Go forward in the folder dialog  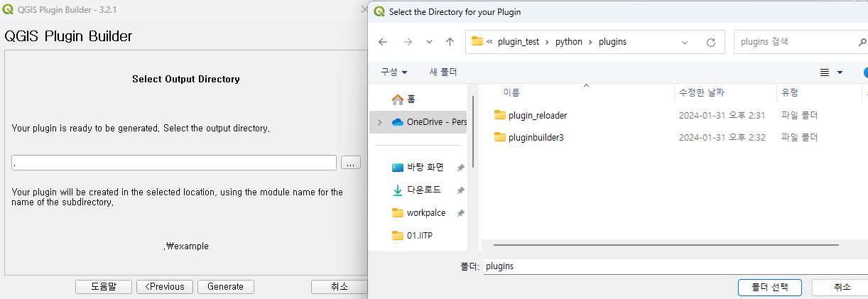pyautogui.click(x=408, y=42)
